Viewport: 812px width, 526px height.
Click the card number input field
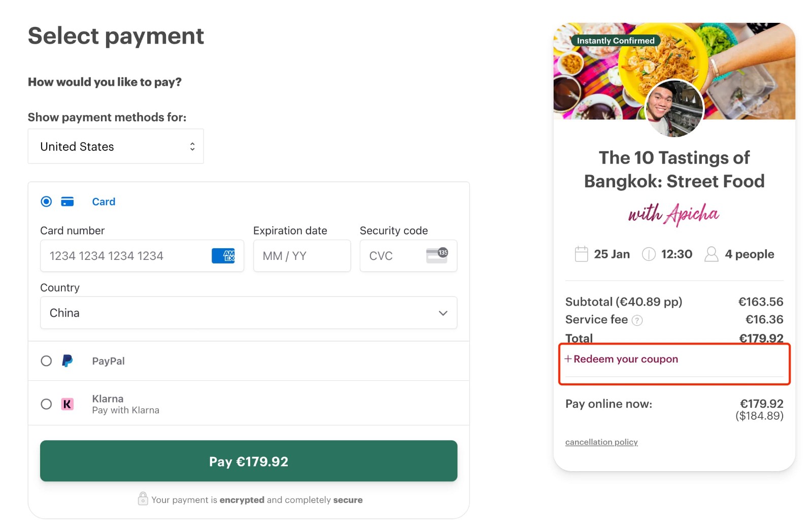click(127, 256)
